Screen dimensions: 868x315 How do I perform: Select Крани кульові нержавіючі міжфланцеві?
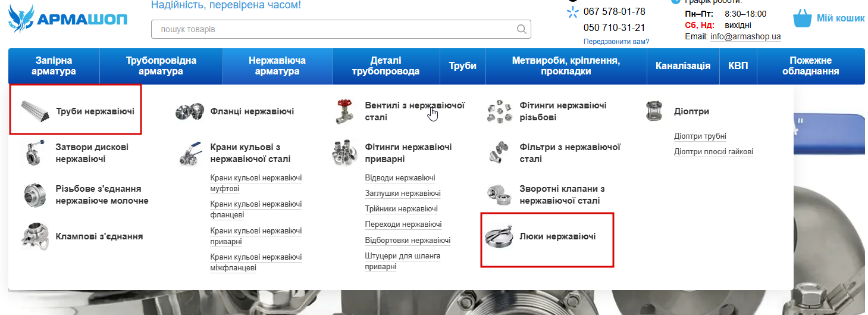(256, 262)
